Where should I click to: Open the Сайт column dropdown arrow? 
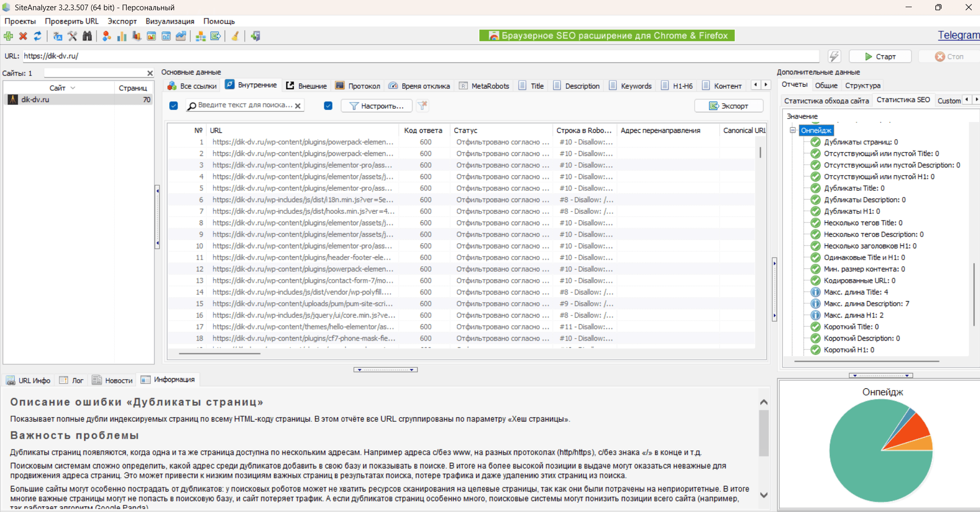coord(73,88)
